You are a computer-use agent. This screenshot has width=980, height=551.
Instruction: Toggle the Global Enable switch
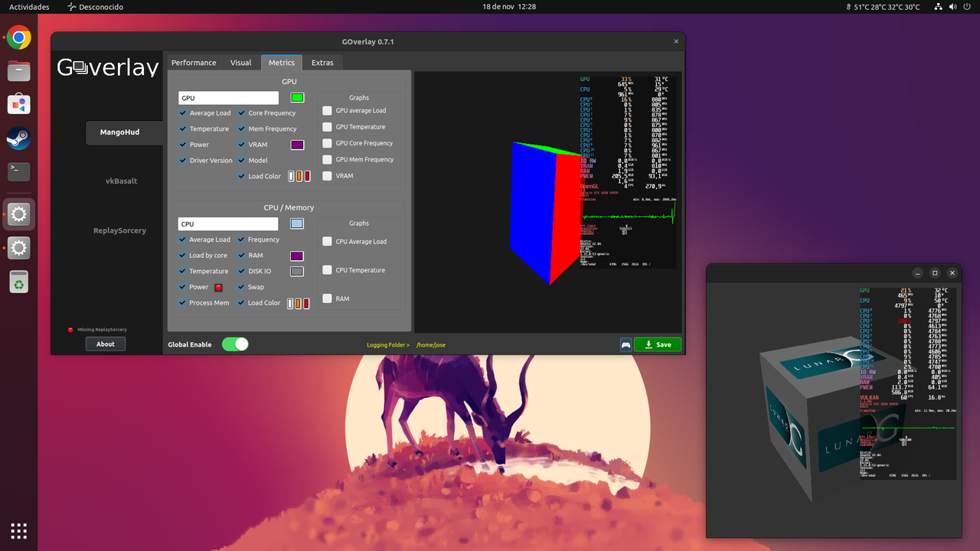(235, 344)
